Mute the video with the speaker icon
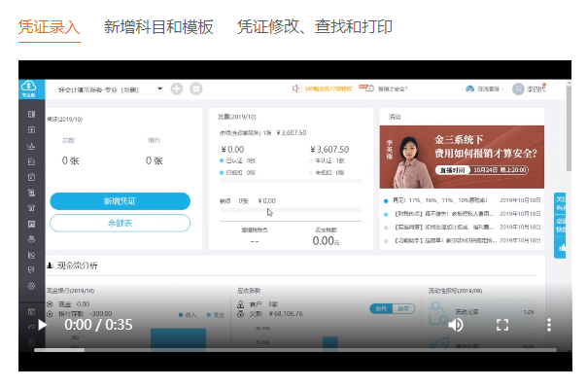The image size is (588, 388). coord(456,325)
